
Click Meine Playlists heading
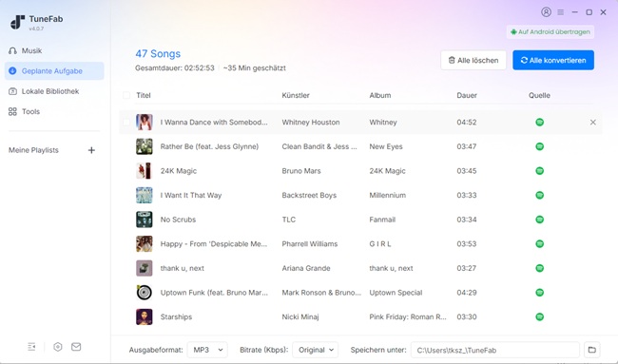coord(33,150)
